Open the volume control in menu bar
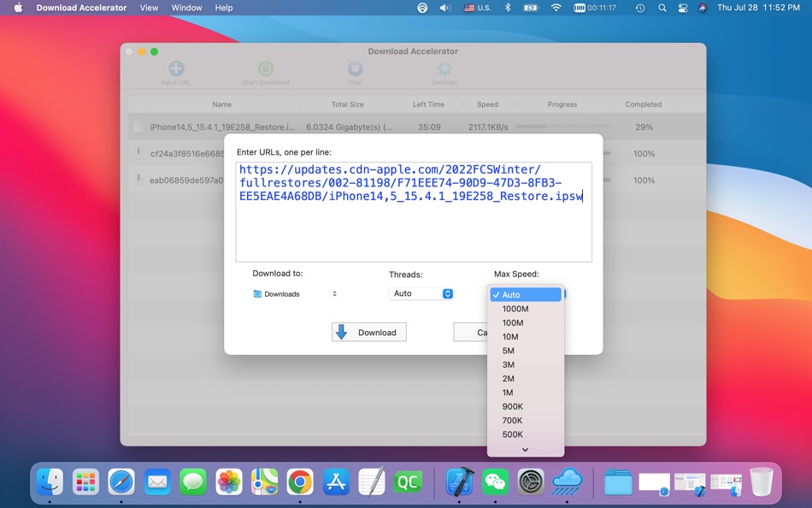812x508 pixels. coord(445,8)
